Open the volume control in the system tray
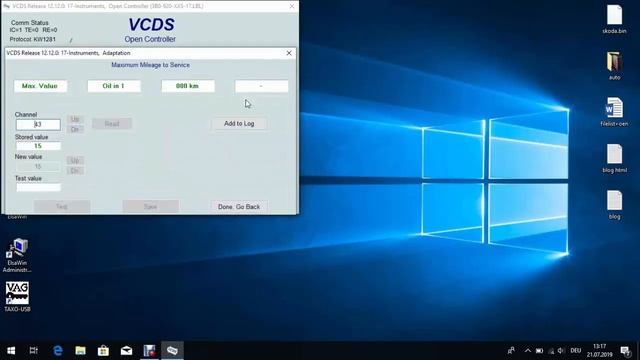The width and height of the screenshot is (640, 360). (561, 351)
